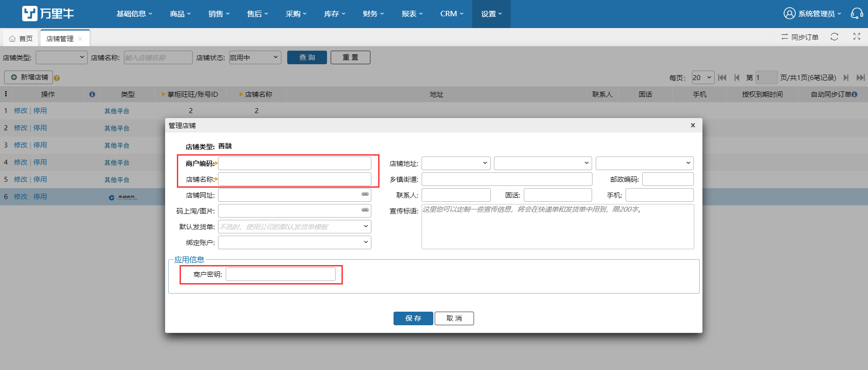Go to next page icon

pyautogui.click(x=846, y=77)
